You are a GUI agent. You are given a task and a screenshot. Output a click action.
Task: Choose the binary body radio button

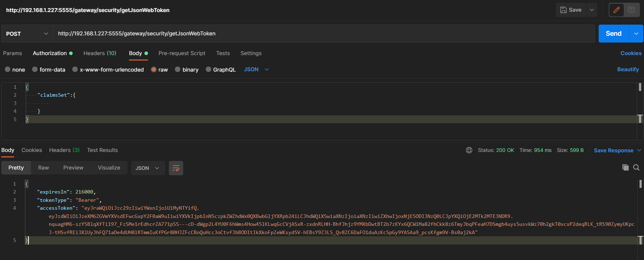click(178, 70)
